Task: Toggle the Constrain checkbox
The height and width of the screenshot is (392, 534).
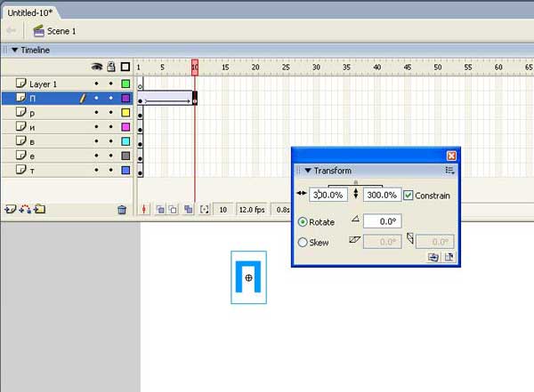Action: [x=409, y=196]
